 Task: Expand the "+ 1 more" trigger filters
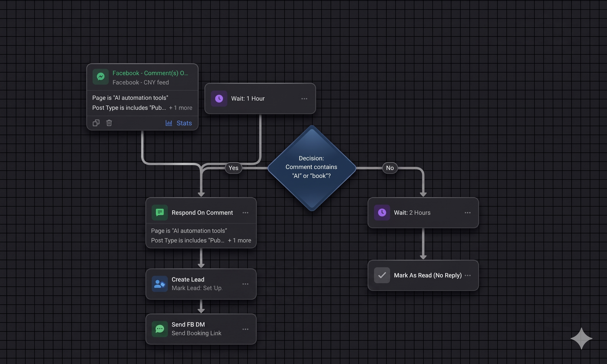[180, 108]
